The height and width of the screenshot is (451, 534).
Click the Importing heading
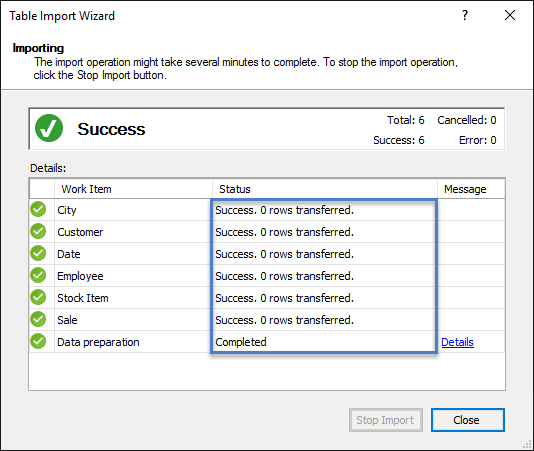[x=38, y=48]
